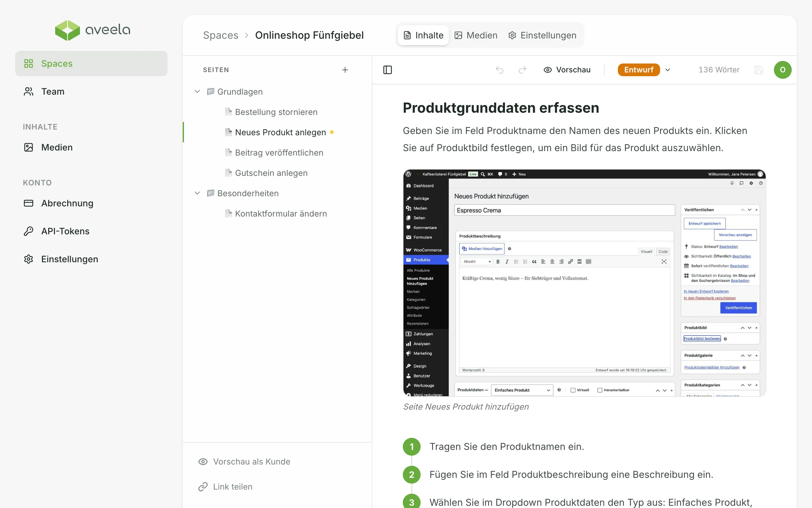812x508 pixels.
Task: Open page Kontaktformular ändern
Action: tap(280, 214)
